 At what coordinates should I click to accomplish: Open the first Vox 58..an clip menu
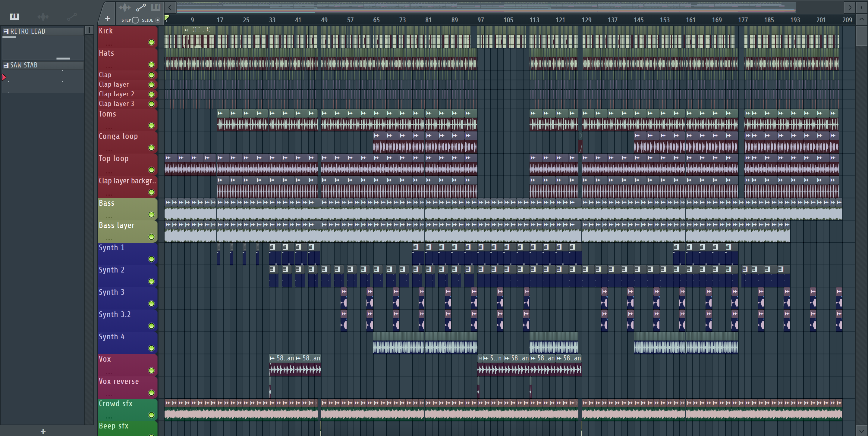click(272, 358)
